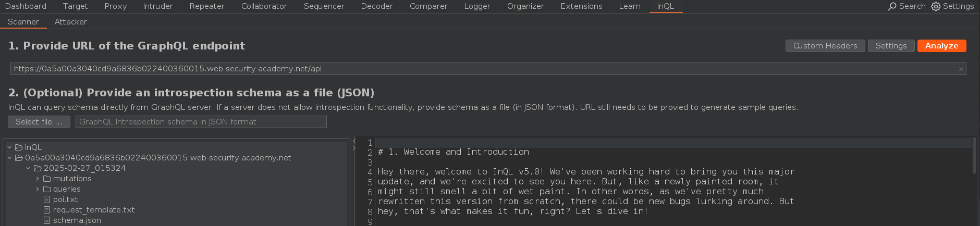Click the mutations folder icon
This screenshot has height=226, width=980.
pos(47,179)
